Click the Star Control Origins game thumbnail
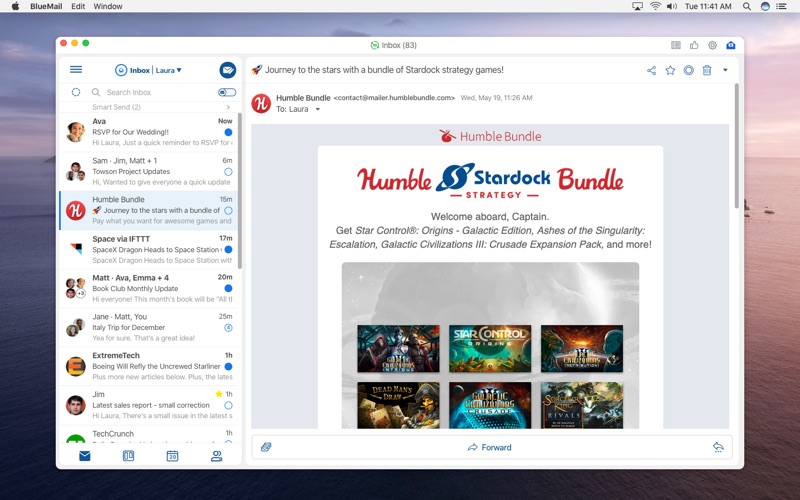The image size is (800, 500). (x=490, y=348)
